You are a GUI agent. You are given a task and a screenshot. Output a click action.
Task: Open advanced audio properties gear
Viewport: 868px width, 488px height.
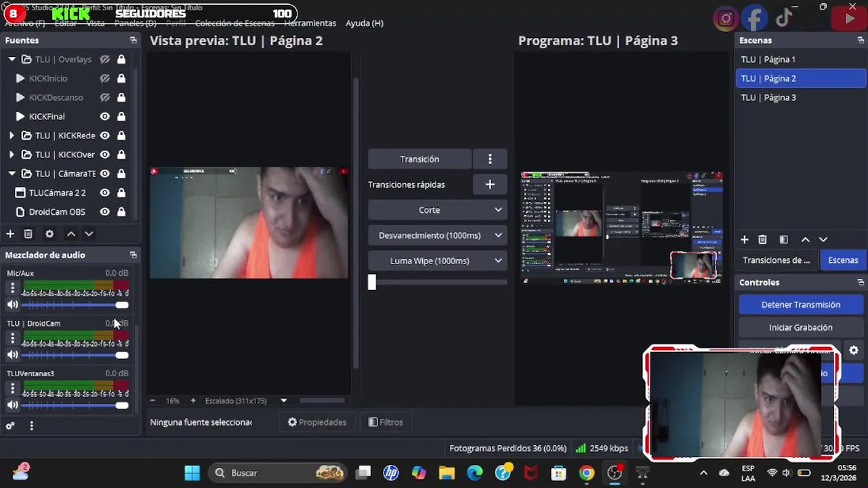point(10,426)
